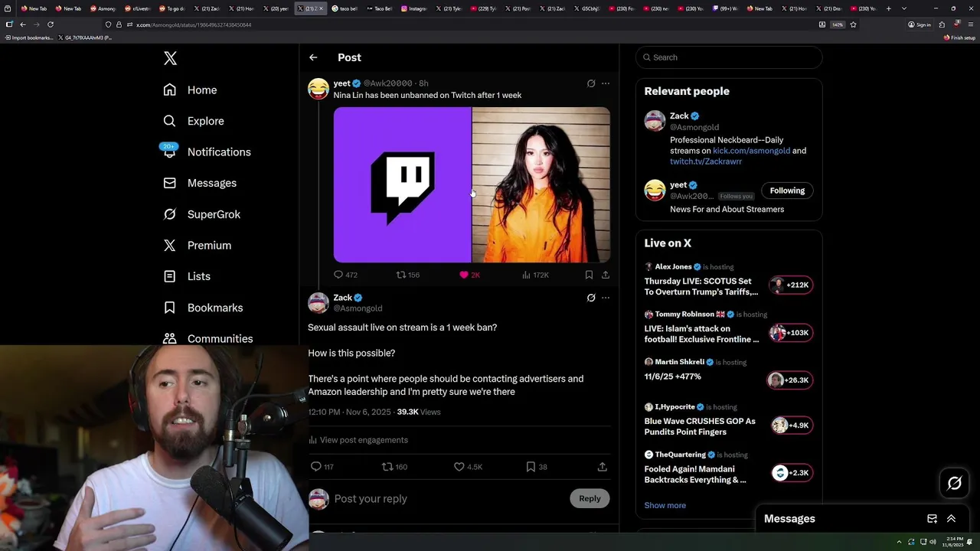This screenshot has width=980, height=551.
Task: Like Zack's post with 4.5K likes
Action: tap(468, 467)
